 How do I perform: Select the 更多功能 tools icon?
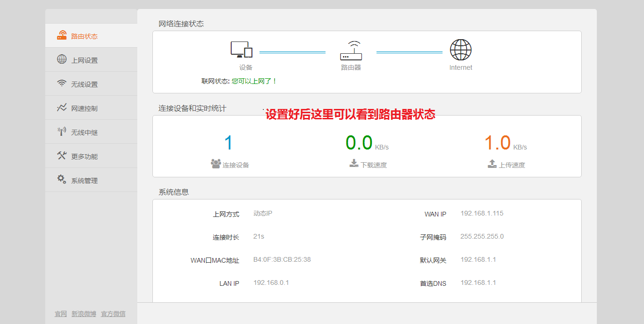pos(62,155)
